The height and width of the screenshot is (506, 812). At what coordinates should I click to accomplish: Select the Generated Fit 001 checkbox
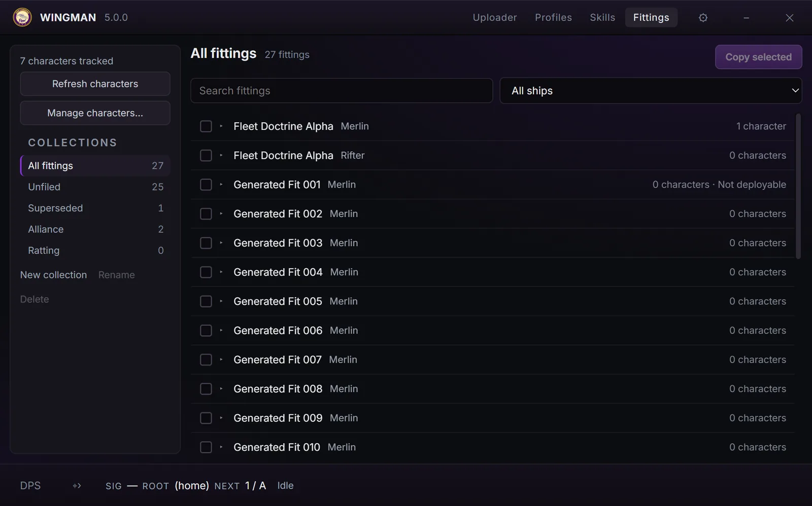click(x=206, y=185)
